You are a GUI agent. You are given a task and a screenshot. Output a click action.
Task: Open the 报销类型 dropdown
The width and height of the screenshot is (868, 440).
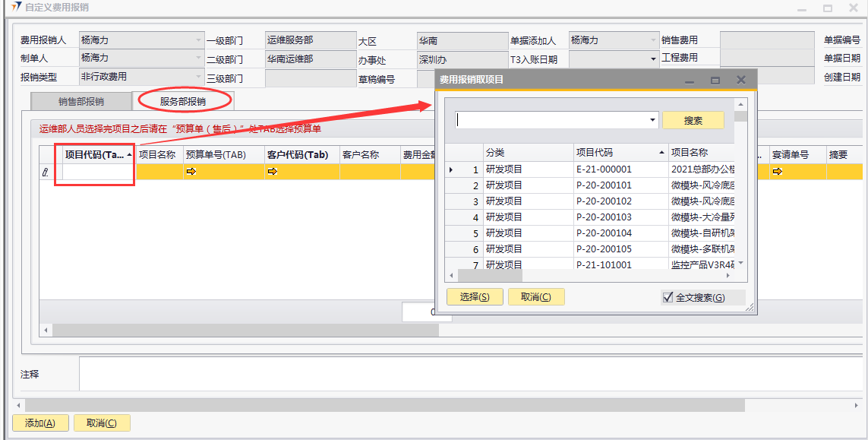[x=198, y=77]
